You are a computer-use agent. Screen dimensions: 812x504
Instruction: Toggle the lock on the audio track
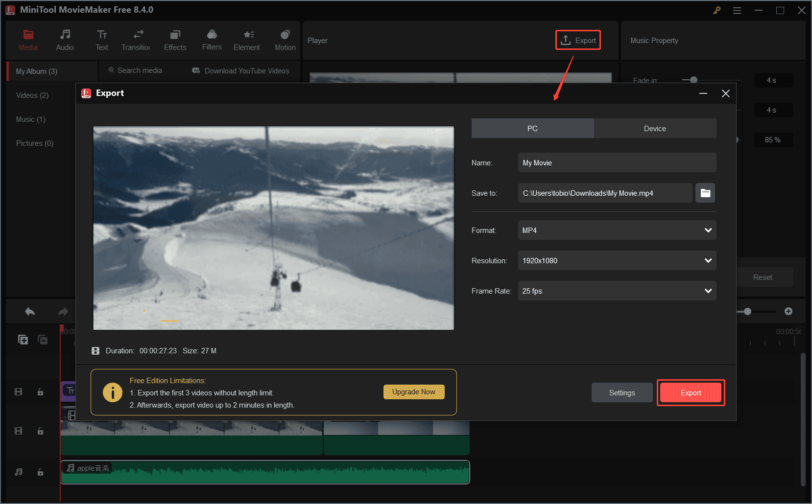[40, 472]
